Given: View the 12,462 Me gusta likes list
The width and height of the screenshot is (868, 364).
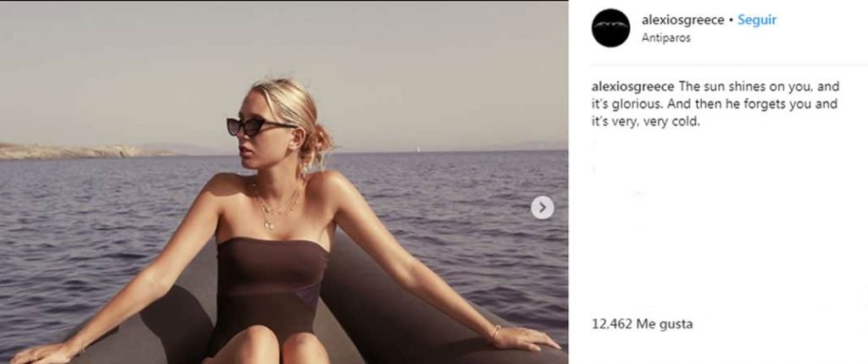Looking at the screenshot, I should (643, 323).
